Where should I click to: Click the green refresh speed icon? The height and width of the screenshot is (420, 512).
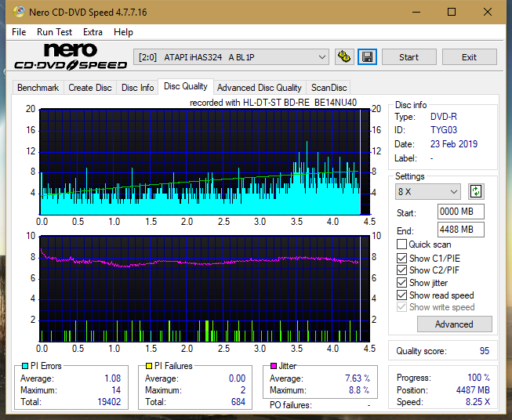point(476,191)
